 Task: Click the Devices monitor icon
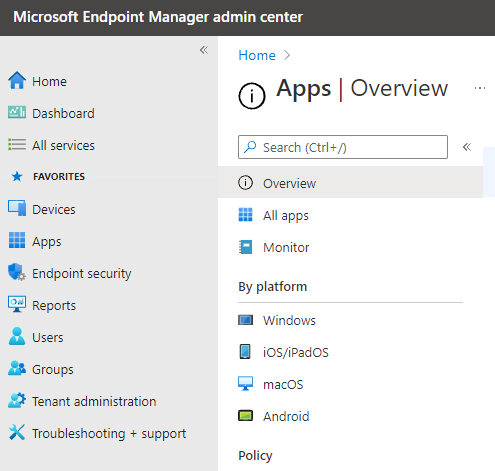(x=17, y=208)
